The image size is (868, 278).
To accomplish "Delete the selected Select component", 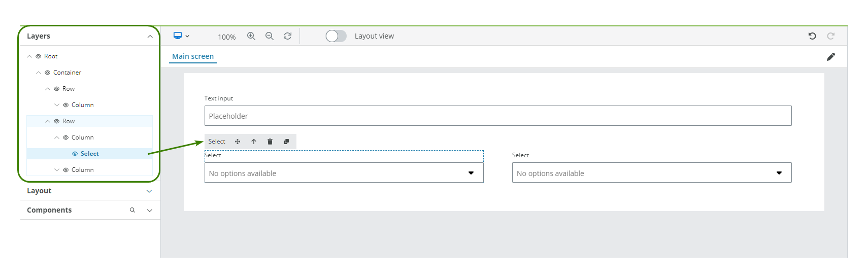I will pos(270,142).
